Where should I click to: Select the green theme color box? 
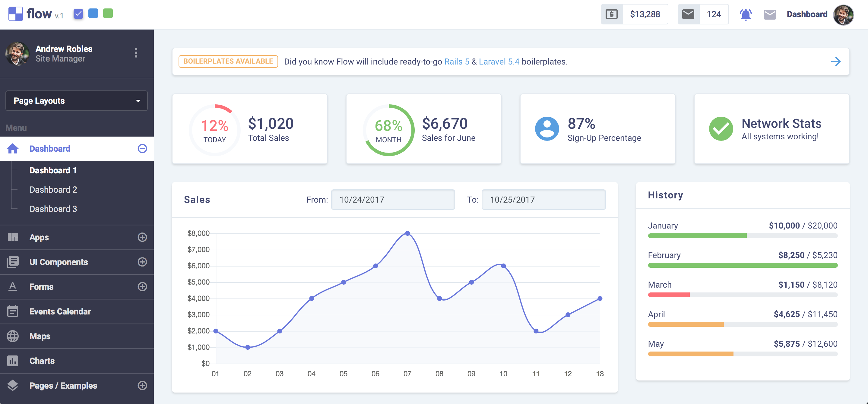(x=108, y=14)
